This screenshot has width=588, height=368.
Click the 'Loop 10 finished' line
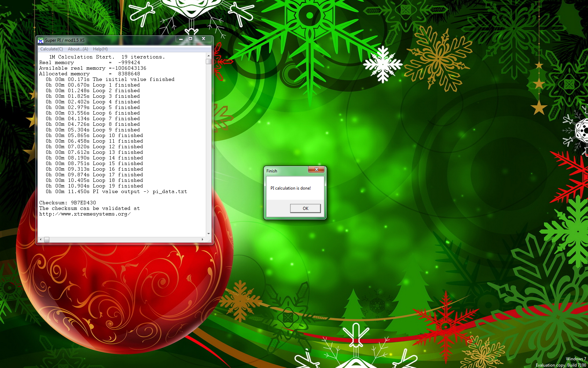(94, 135)
